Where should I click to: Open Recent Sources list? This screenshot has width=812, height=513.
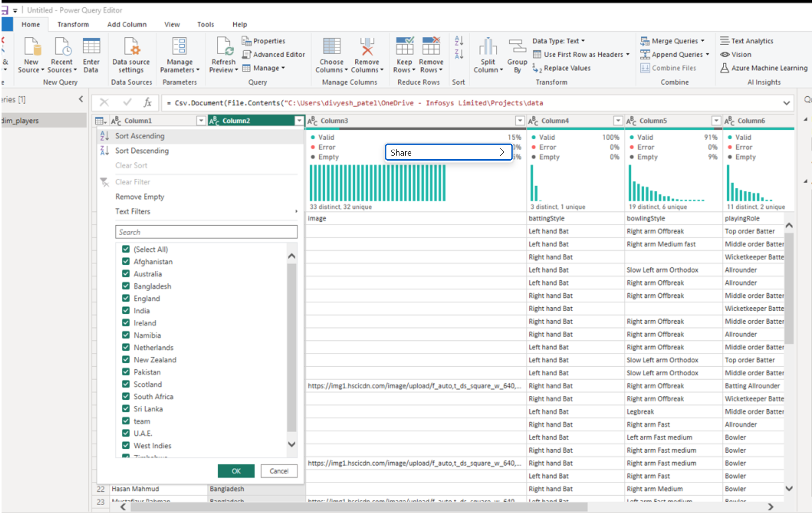[x=62, y=55]
